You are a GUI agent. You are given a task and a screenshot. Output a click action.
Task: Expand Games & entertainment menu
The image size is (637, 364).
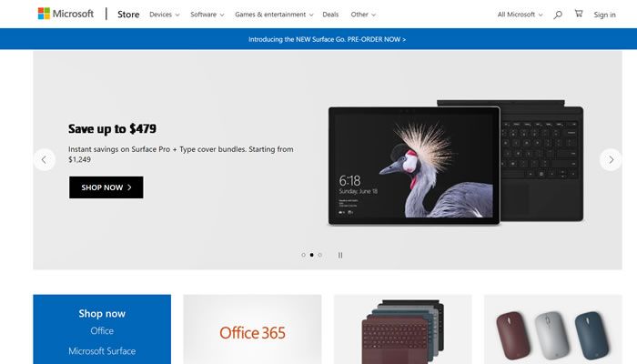click(274, 15)
